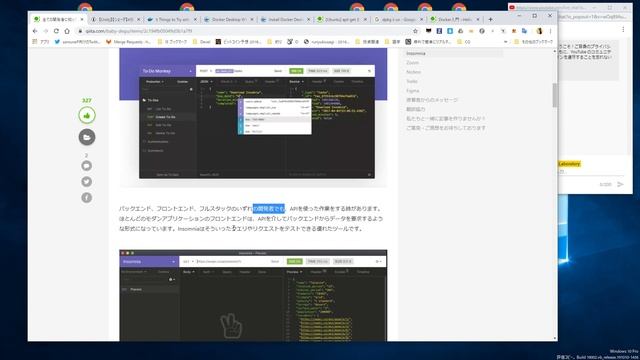Open the Twitter bookmark in bookmarks bar
The image size is (640, 360).
tap(77, 42)
